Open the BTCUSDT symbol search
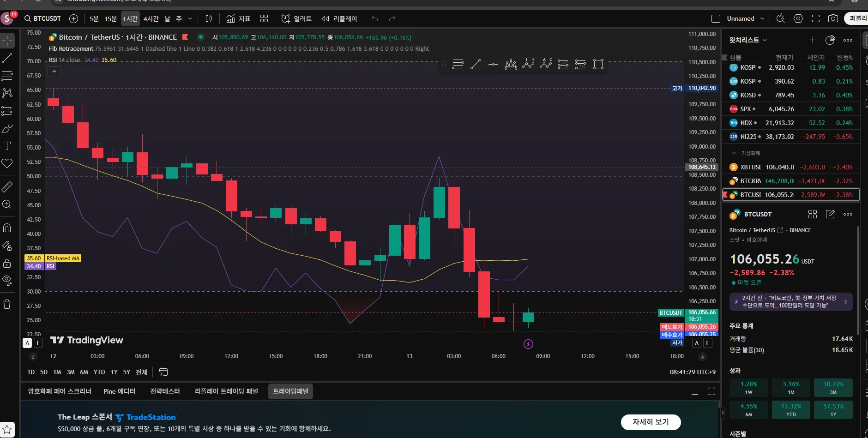The height and width of the screenshot is (438, 868). click(x=43, y=18)
